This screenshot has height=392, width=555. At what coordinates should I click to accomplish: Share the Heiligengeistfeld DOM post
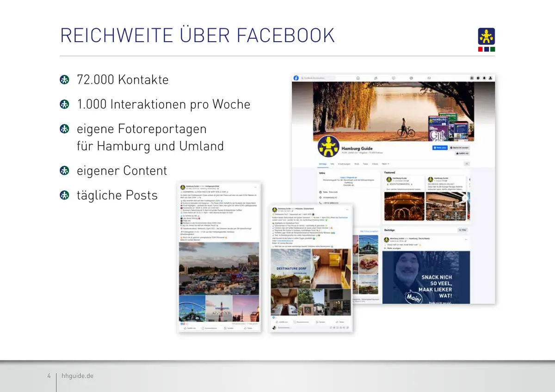click(248, 328)
